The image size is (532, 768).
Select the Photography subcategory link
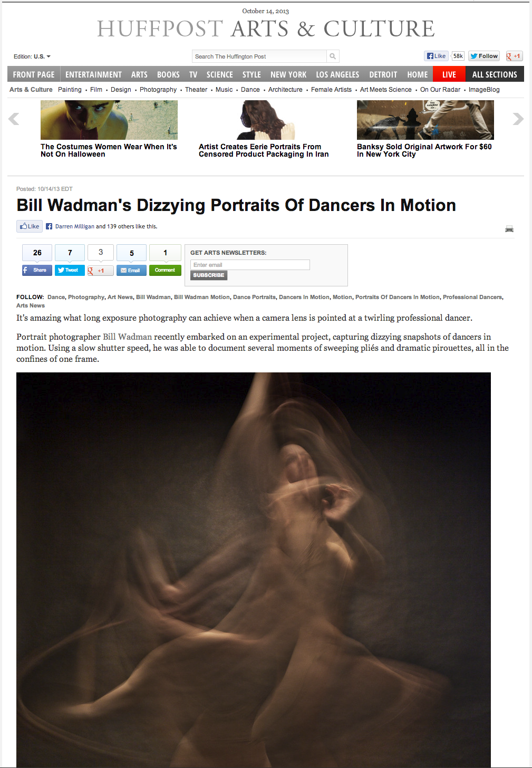[158, 90]
